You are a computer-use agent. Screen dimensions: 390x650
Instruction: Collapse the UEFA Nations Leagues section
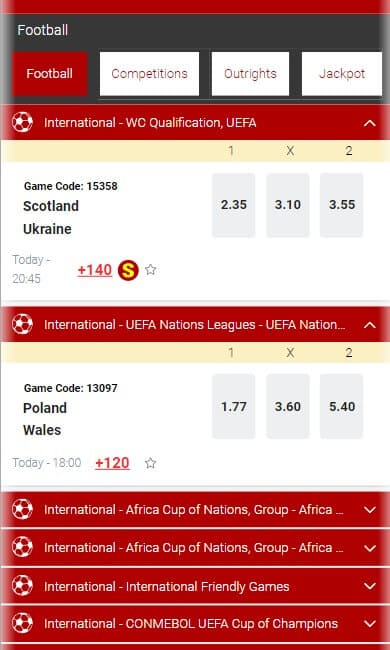370,325
